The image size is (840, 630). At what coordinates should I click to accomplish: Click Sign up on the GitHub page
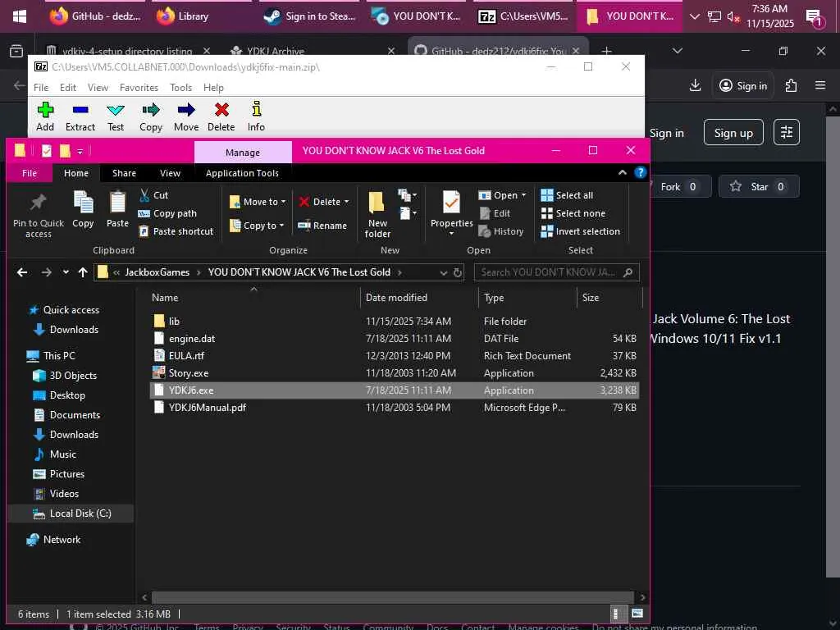pyautogui.click(x=733, y=133)
